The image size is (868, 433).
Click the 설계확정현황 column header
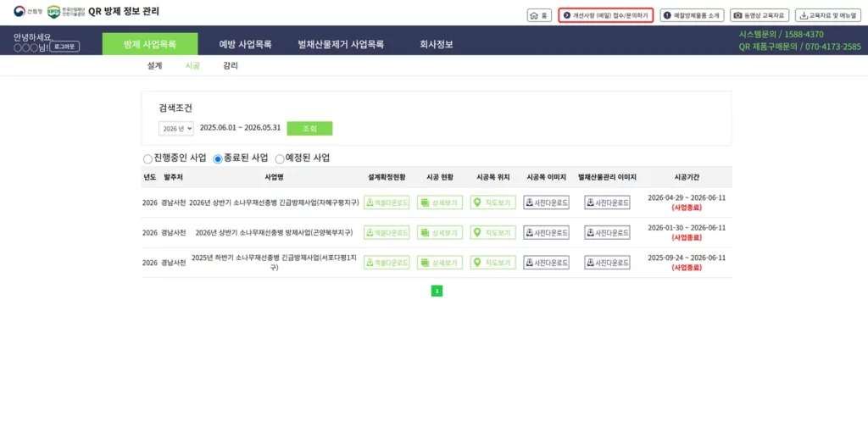(387, 177)
